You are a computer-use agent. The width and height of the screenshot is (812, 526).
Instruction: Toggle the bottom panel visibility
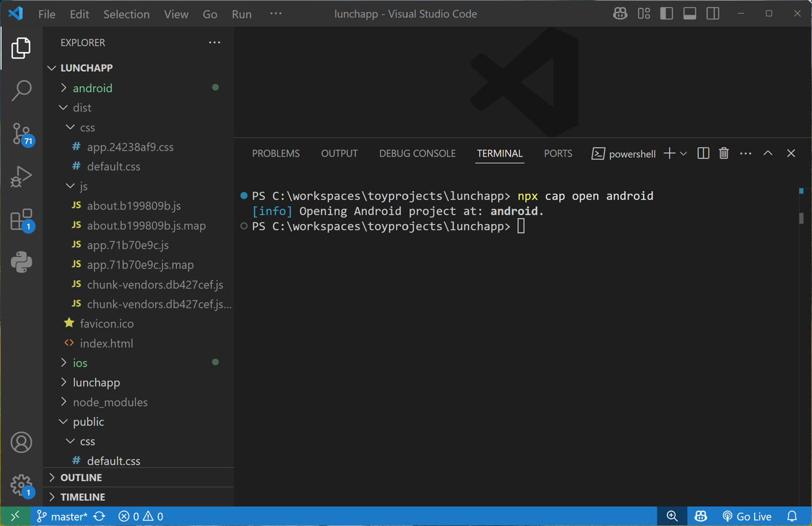(x=690, y=14)
